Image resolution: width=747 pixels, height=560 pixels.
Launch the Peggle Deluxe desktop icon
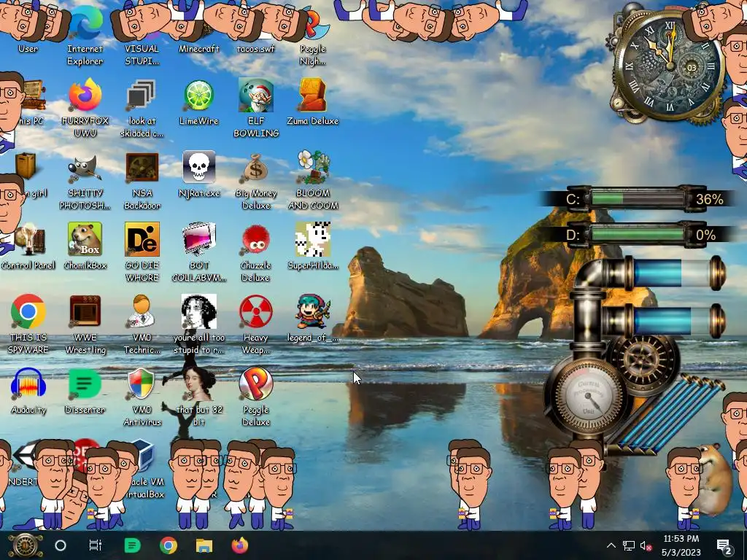[256, 384]
